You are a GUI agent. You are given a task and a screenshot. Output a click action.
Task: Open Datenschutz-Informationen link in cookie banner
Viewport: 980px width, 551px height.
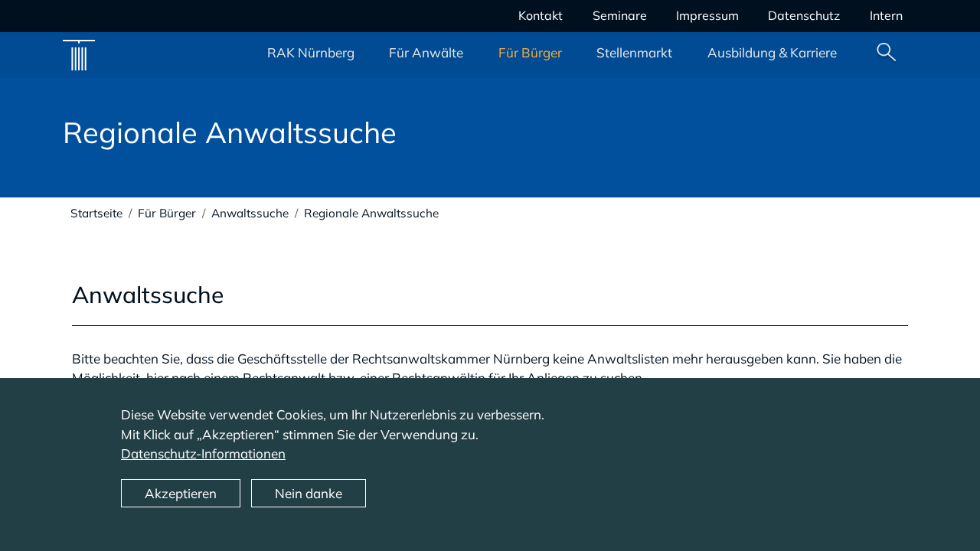(203, 454)
